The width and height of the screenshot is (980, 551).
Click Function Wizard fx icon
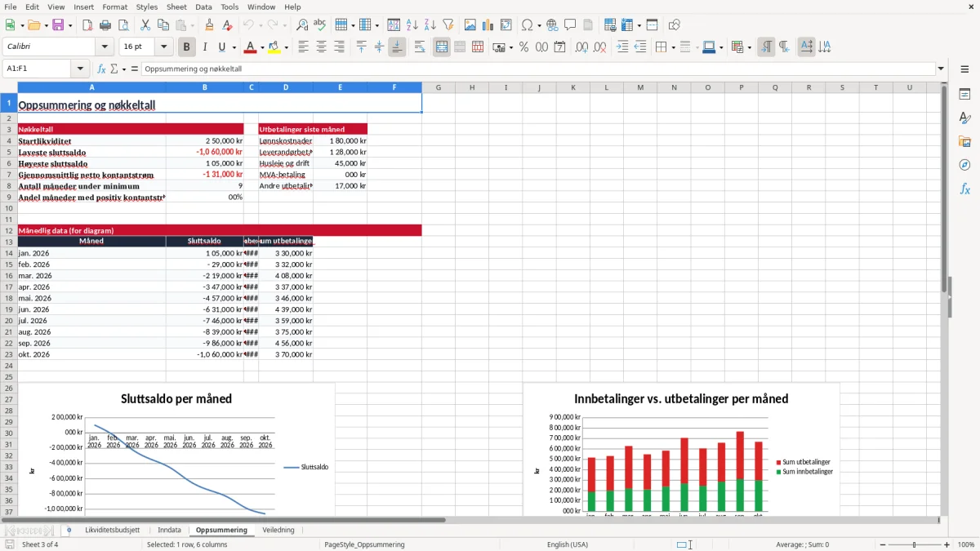coord(102,69)
